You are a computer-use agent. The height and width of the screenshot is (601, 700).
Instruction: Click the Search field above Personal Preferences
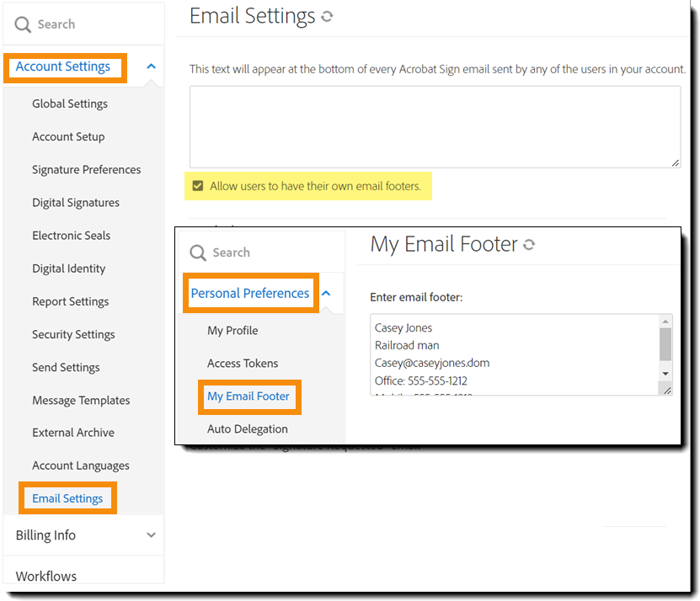pyautogui.click(x=262, y=252)
